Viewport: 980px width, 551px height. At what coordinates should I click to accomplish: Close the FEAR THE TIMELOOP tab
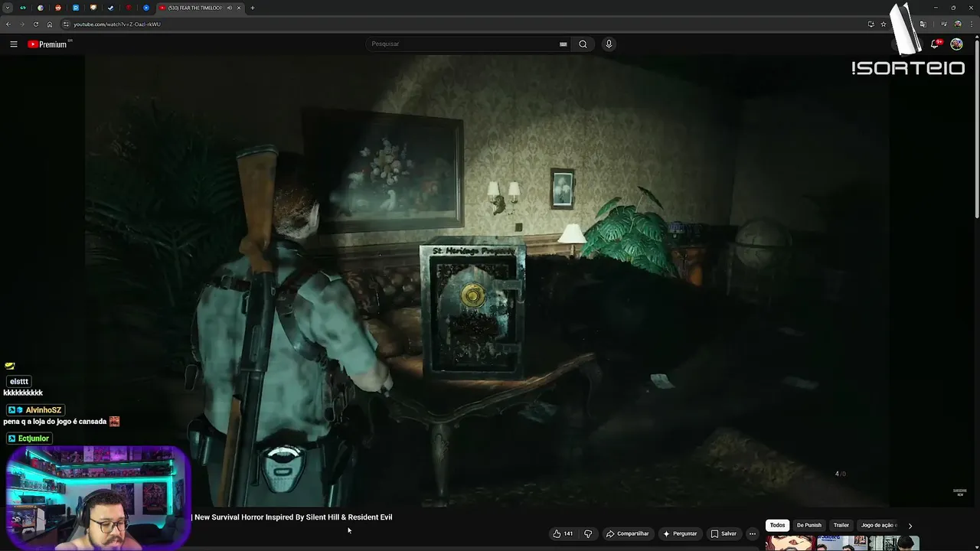(239, 8)
